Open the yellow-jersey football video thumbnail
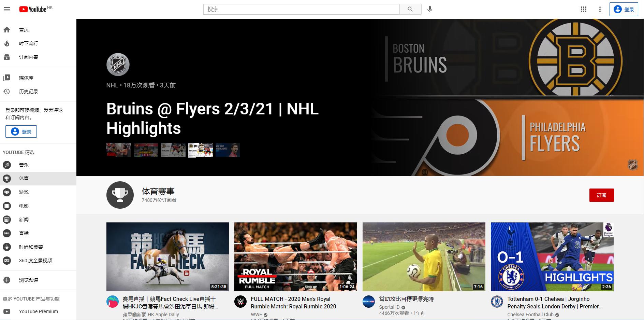 [424, 257]
